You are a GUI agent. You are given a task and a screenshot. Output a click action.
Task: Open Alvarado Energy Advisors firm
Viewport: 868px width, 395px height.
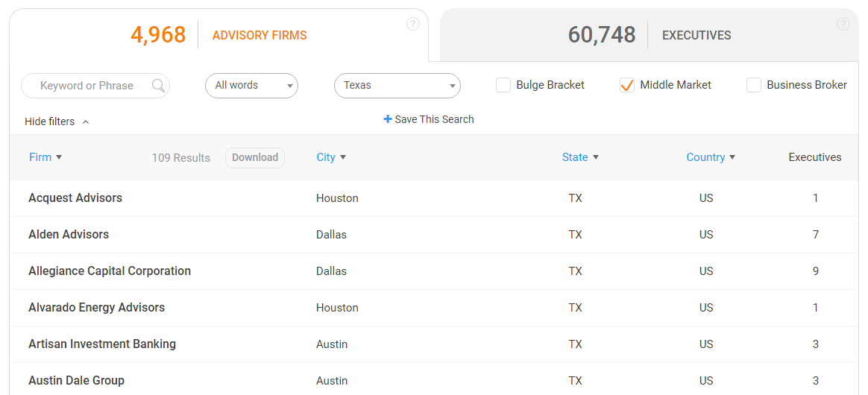(96, 308)
